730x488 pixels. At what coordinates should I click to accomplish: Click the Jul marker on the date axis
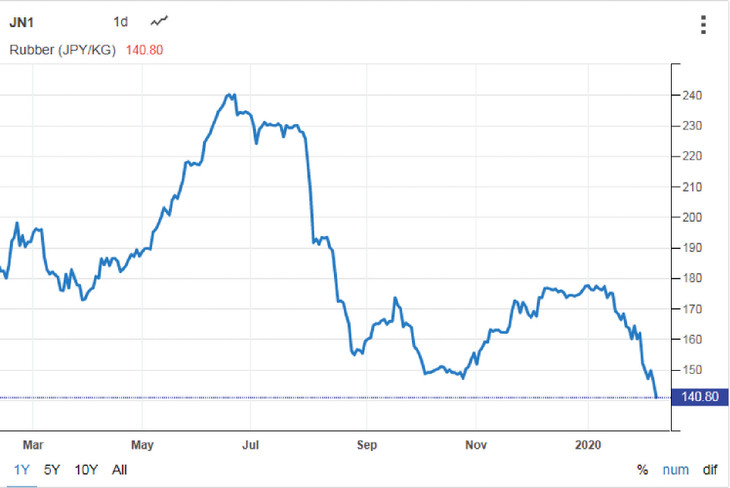(252, 444)
